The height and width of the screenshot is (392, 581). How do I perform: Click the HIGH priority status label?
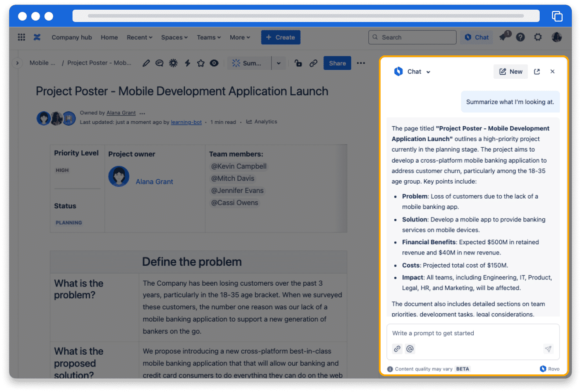point(62,170)
